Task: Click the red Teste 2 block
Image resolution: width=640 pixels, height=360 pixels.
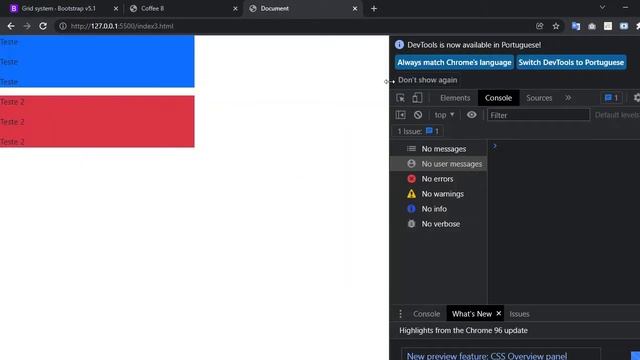Action: 97,121
